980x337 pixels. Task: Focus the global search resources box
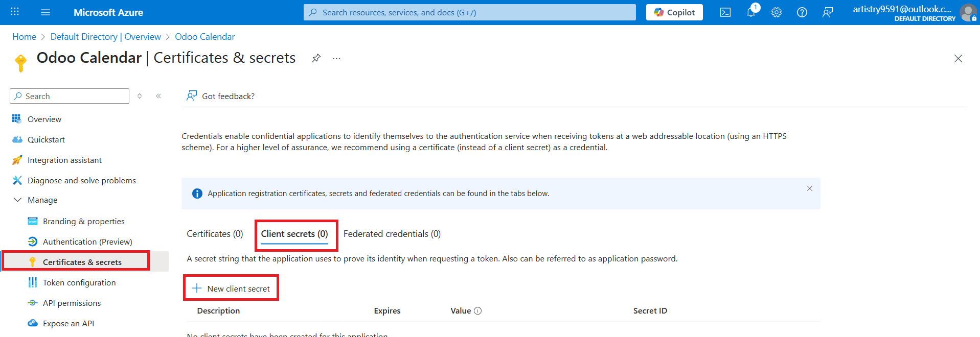click(469, 12)
